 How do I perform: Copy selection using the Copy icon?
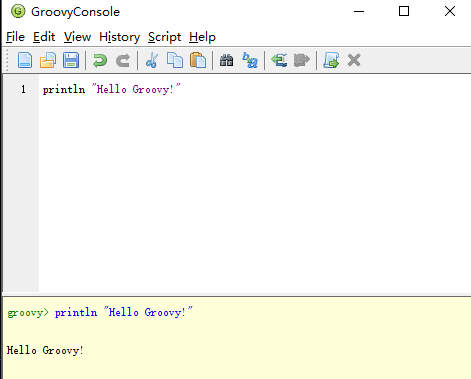click(175, 60)
